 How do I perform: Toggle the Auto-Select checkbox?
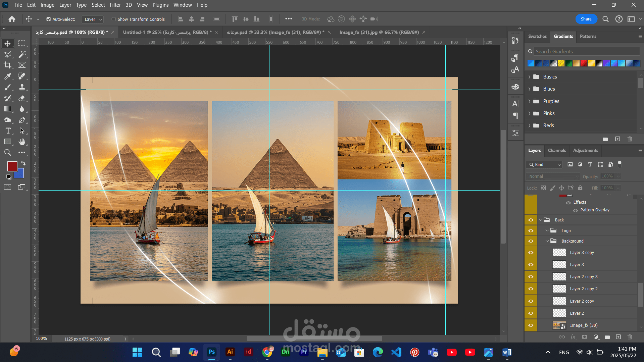[x=49, y=19]
